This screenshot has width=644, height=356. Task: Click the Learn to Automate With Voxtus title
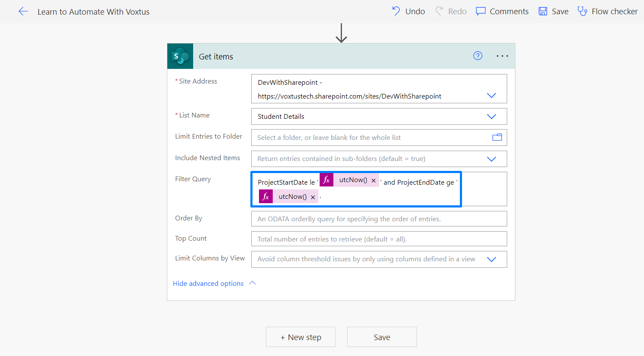(x=93, y=12)
